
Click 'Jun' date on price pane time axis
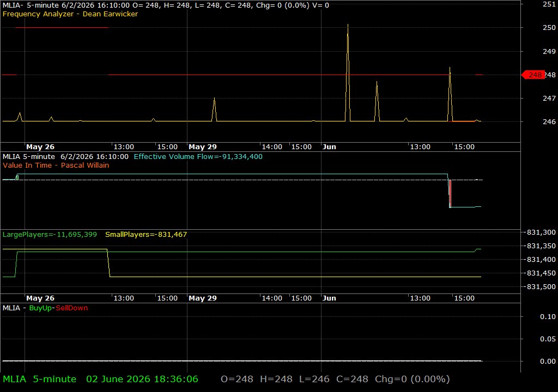click(329, 147)
